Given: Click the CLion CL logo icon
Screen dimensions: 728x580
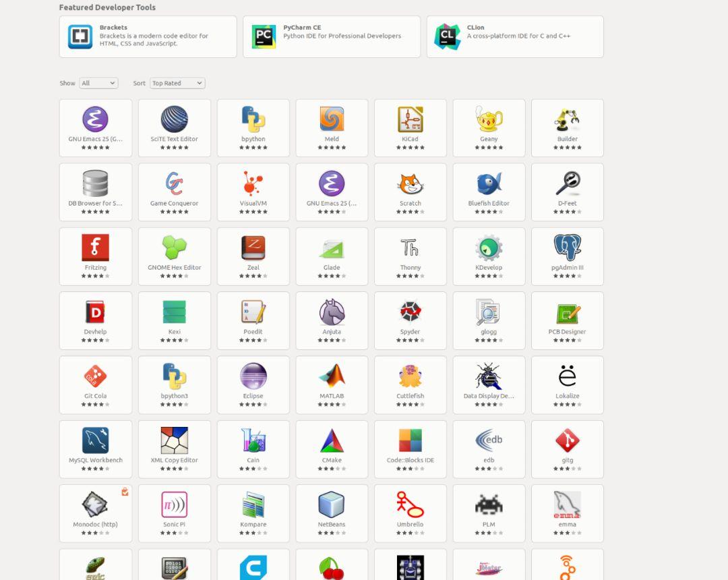Looking at the screenshot, I should click(447, 36).
